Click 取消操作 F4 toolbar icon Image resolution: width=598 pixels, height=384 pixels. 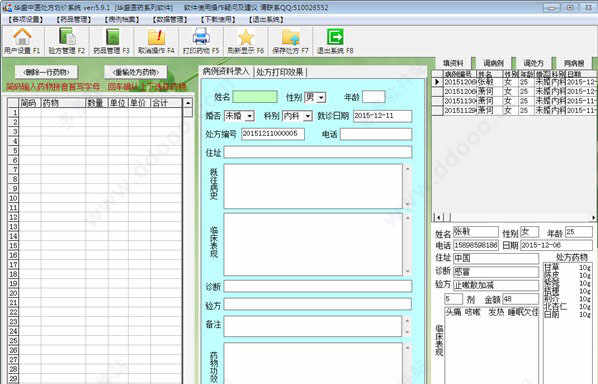(156, 41)
